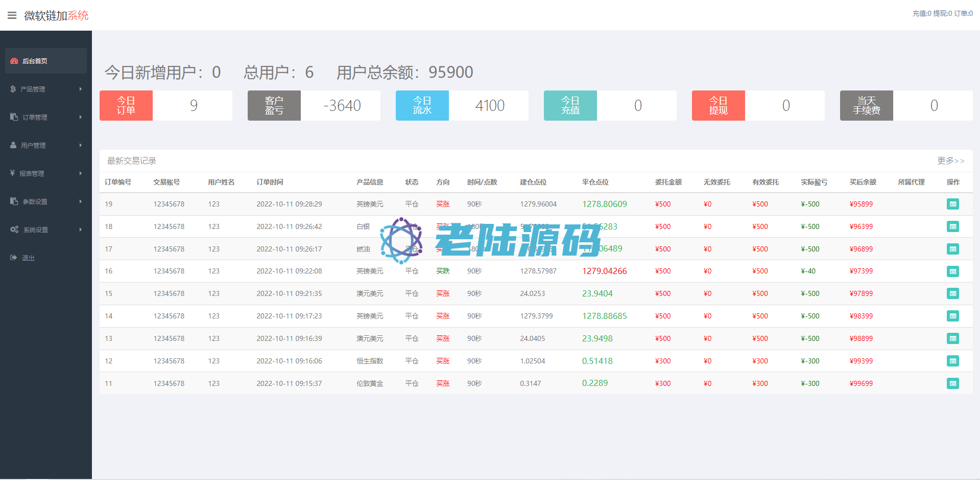The image size is (980, 480).
Task: Click the 用户管理 user icon
Action: tap(13, 145)
